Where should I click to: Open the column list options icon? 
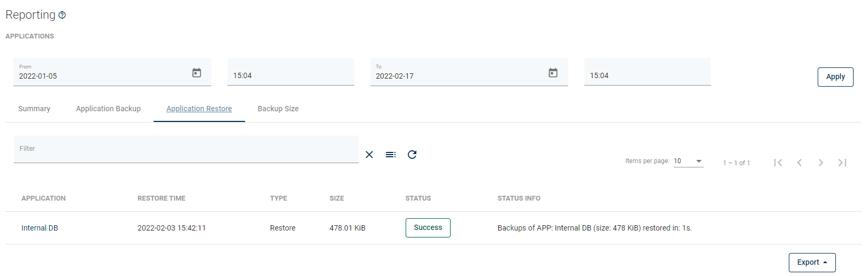[x=391, y=155]
